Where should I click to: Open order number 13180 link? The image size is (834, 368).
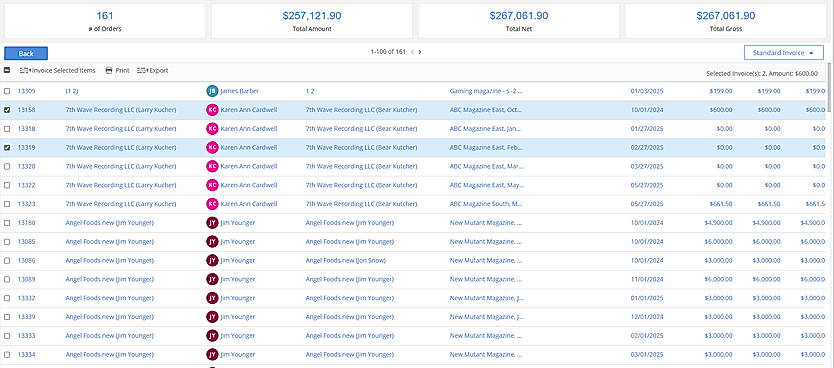coord(26,223)
